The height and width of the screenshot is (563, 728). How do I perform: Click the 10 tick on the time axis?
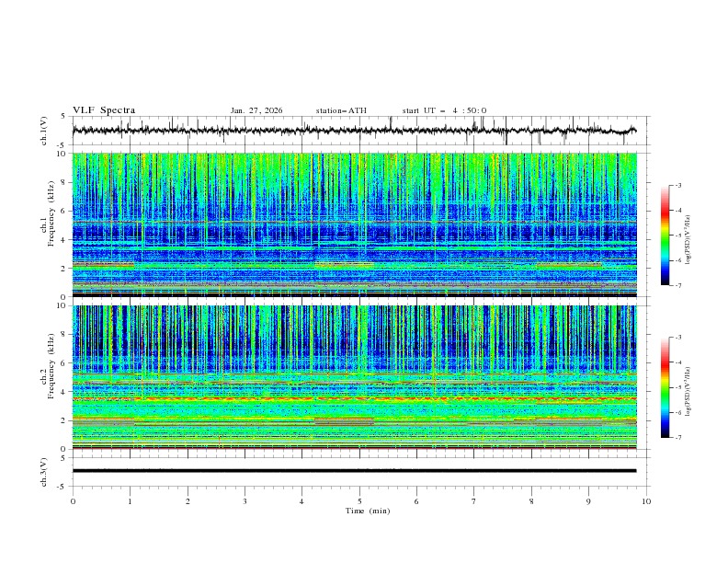click(x=646, y=500)
